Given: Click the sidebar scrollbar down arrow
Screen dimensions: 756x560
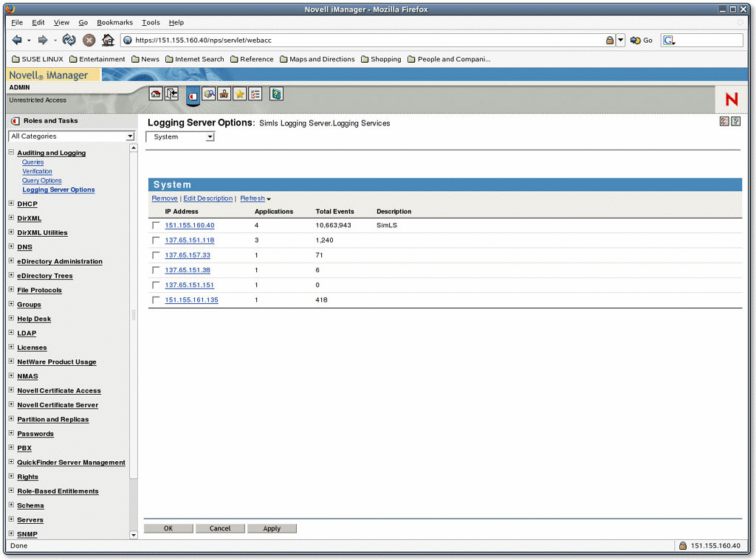Looking at the screenshot, I should tap(134, 534).
